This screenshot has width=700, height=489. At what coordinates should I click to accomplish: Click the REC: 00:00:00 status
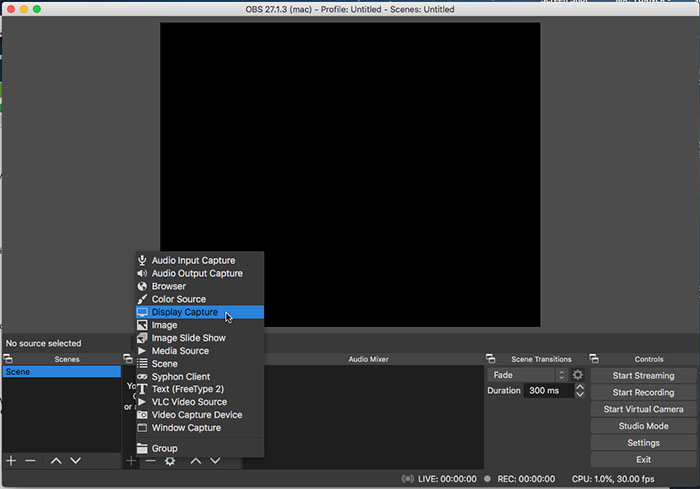click(x=526, y=479)
